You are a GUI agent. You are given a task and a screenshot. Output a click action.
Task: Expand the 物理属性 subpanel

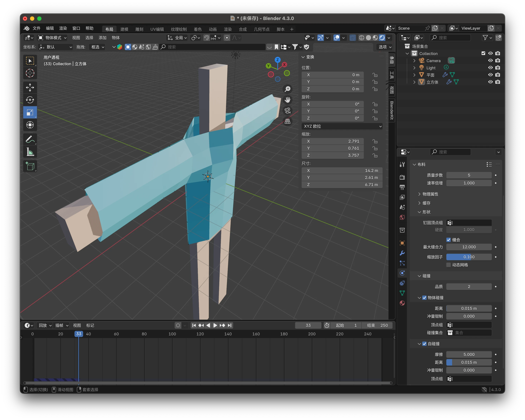(430, 194)
